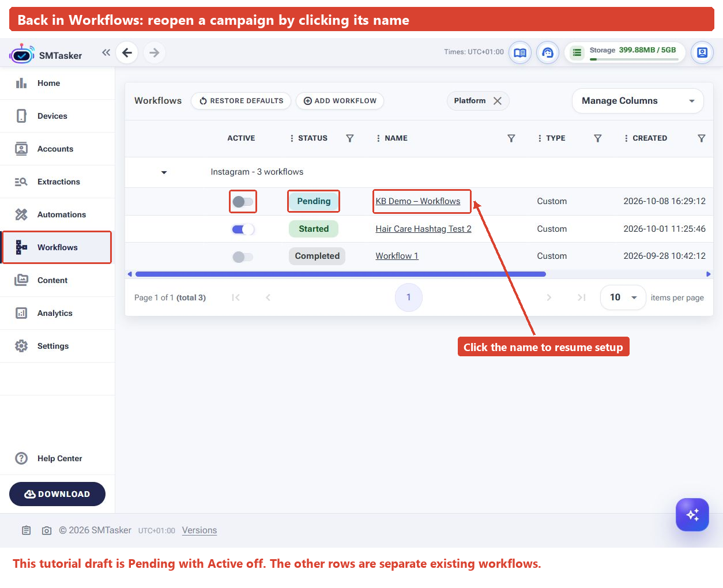Filter the NAME column
This screenshot has height=588, width=723.
pos(511,138)
